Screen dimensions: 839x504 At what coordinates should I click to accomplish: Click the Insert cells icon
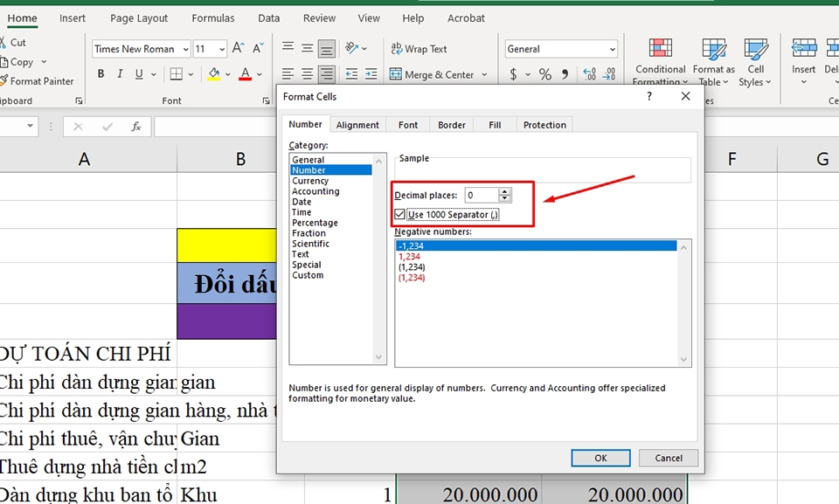pos(804,48)
